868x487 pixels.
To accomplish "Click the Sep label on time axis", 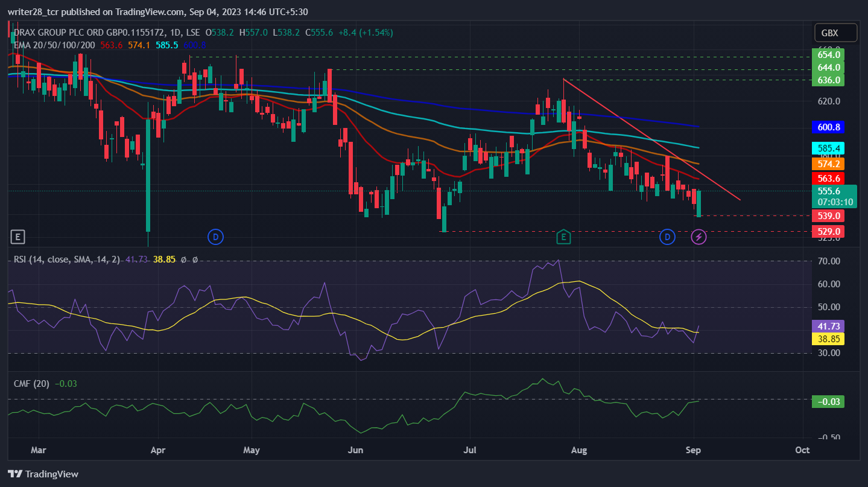I will 694,450.
